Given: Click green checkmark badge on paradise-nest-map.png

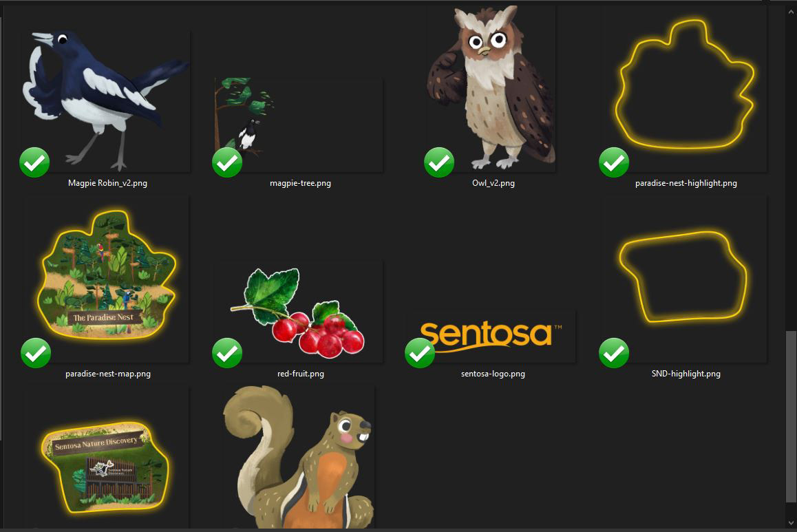Looking at the screenshot, I should pyautogui.click(x=36, y=352).
